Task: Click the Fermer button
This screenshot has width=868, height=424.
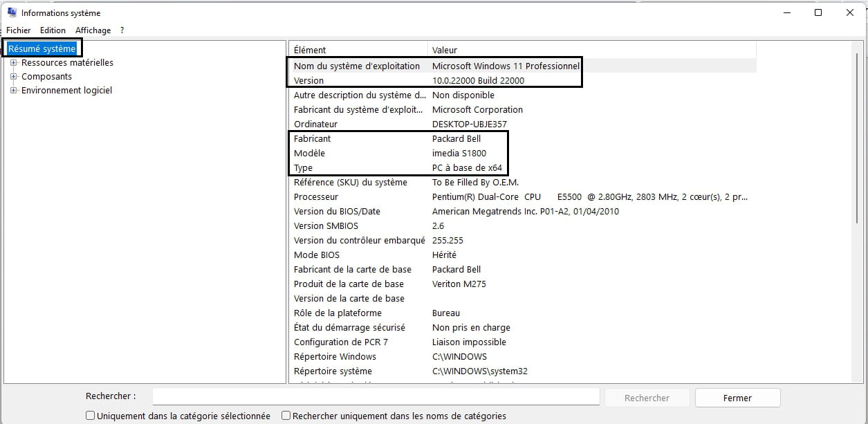Action: tap(737, 398)
